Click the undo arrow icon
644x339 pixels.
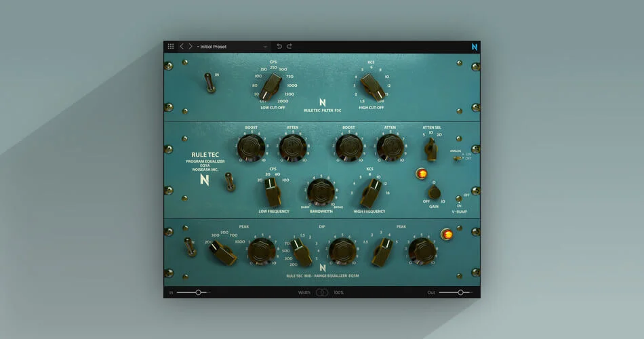click(279, 46)
